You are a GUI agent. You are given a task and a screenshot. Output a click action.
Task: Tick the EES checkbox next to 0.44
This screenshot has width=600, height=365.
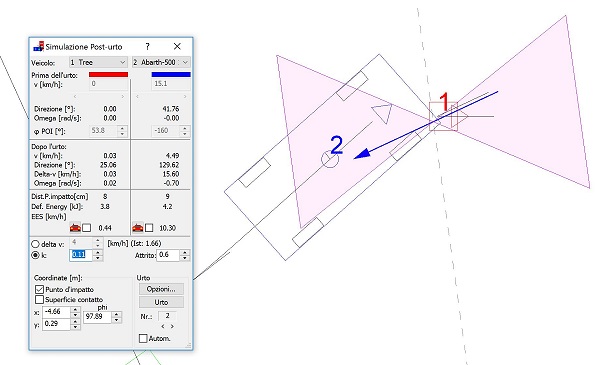pyautogui.click(x=86, y=228)
